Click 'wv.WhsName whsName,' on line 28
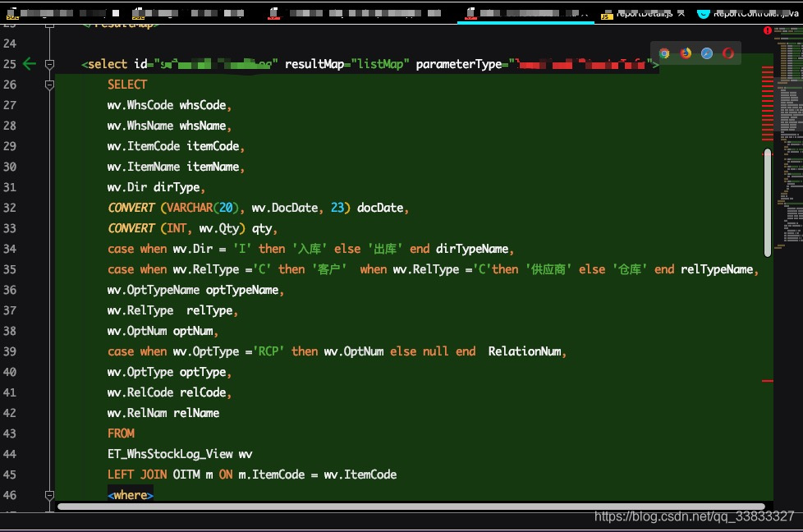Viewport: 803px width, 532px height. 169,126
